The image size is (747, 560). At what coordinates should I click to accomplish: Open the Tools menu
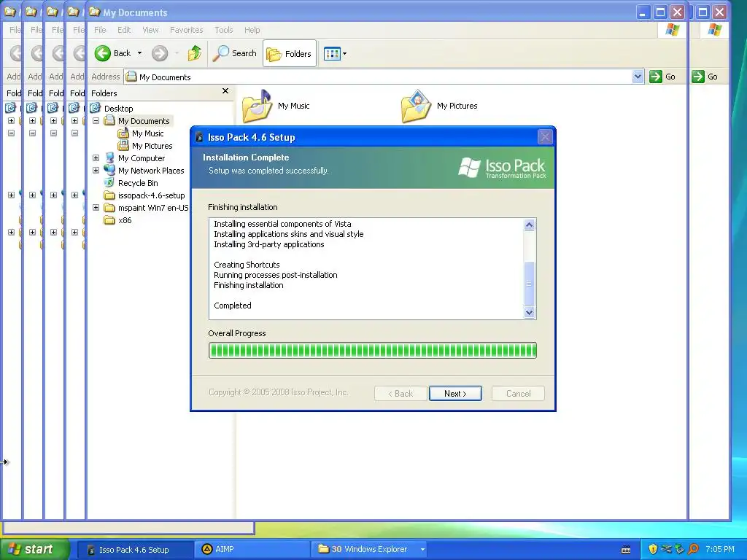click(x=223, y=30)
